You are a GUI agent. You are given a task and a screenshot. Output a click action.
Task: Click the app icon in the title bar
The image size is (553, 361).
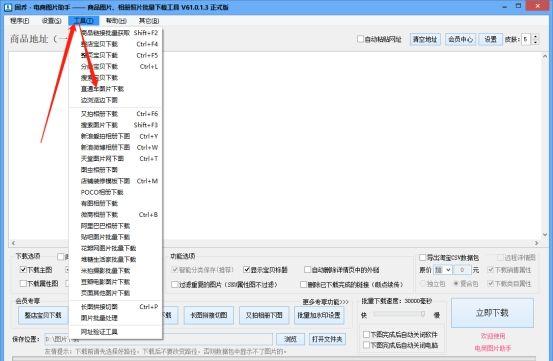[x=8, y=7]
